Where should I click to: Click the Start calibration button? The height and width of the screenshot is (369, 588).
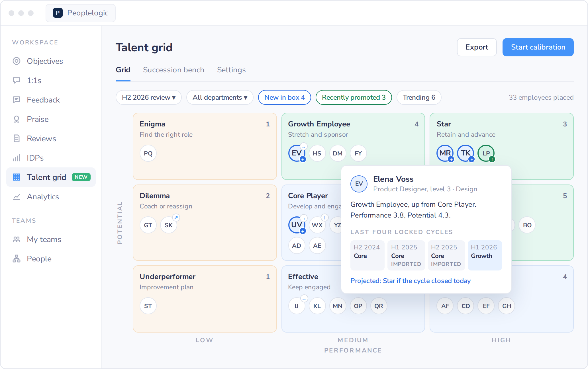pos(538,47)
